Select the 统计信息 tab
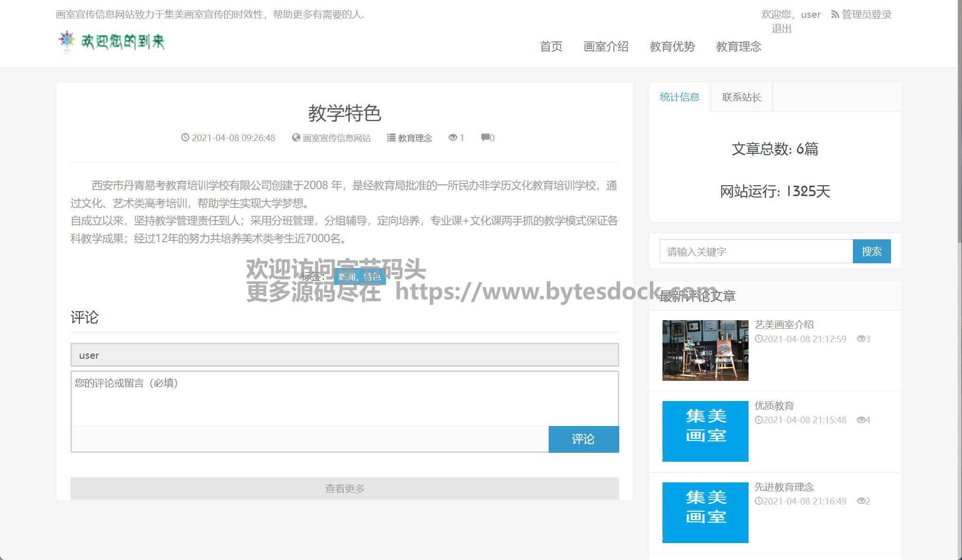 679,97
